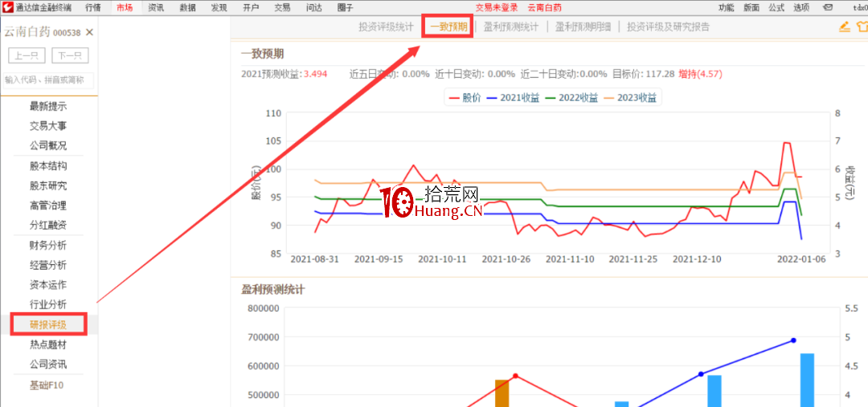Image resolution: width=868 pixels, height=407 pixels.
Task: Go to next stock with 下一只
Action: pyautogui.click(x=70, y=56)
